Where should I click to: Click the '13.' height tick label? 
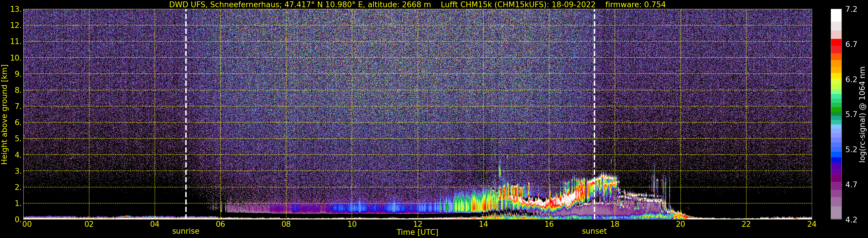pyautogui.click(x=16, y=9)
